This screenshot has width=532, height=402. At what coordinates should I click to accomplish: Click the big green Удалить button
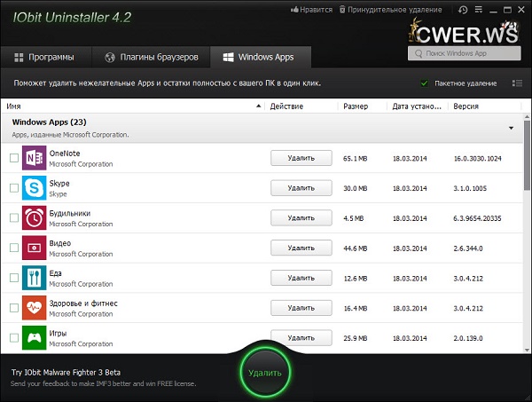pos(265,373)
